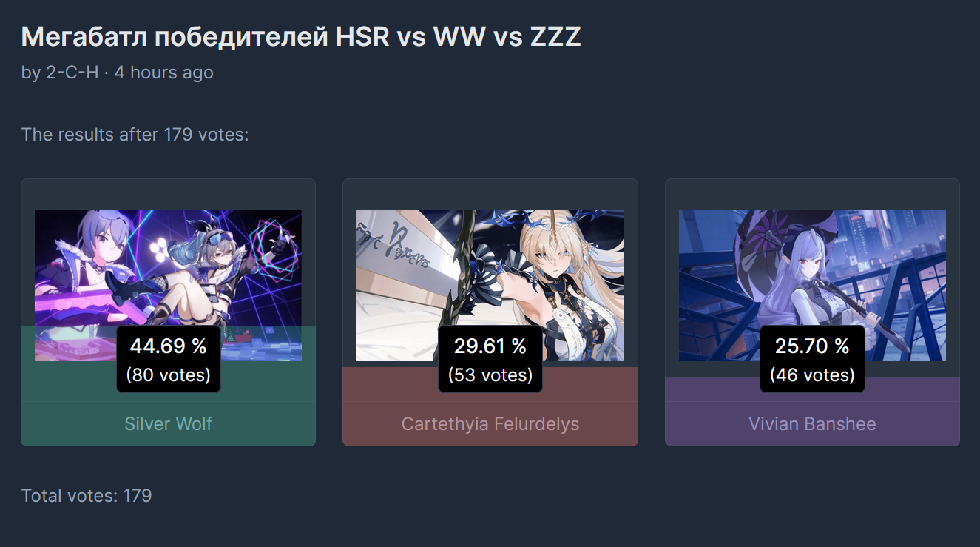
Task: Click the poll author name 2-C-H
Action: click(72, 73)
